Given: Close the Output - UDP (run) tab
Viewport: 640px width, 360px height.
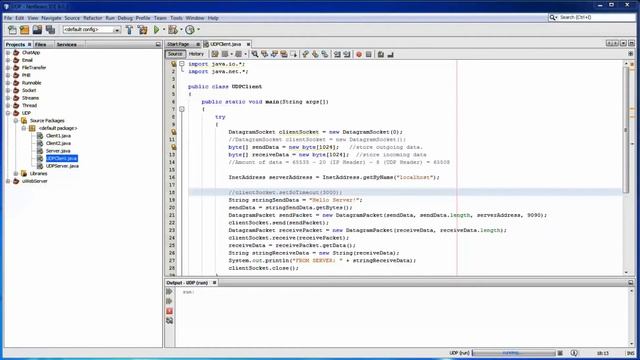Looking at the screenshot, I should pyautogui.click(x=214, y=282).
